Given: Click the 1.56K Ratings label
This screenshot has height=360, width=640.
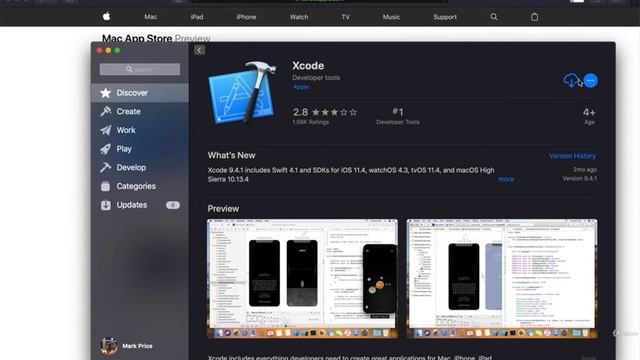Looking at the screenshot, I should point(311,122).
